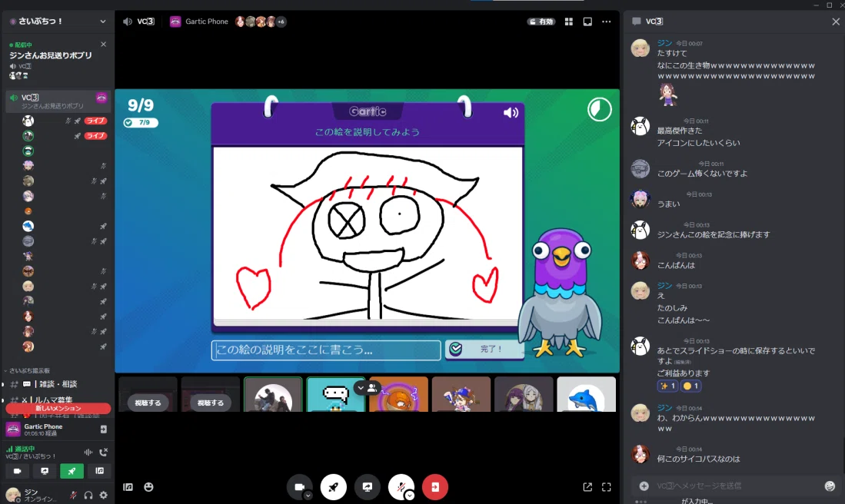This screenshot has width=845, height=504.
Task: Enter fullscreen mode
Action: pos(607,487)
